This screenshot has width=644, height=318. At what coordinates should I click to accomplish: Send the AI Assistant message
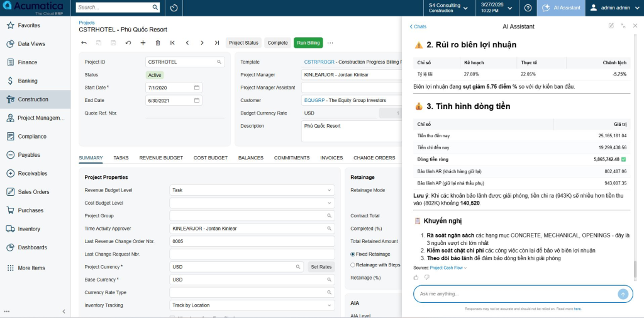point(623,294)
